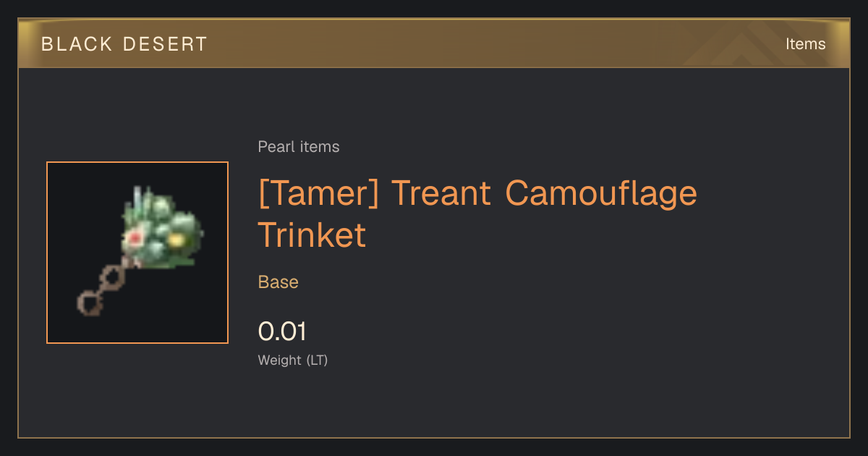This screenshot has height=456, width=868.
Task: Click the yellow flower on the trinket icon
Action: point(174,238)
